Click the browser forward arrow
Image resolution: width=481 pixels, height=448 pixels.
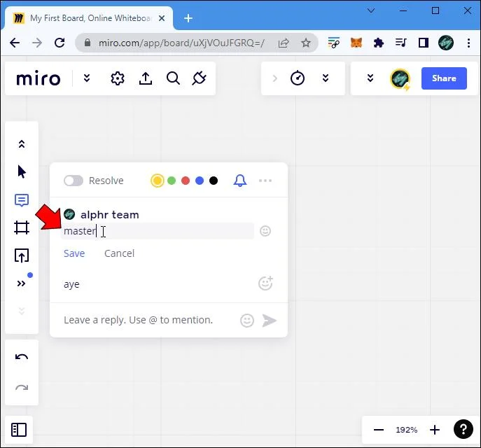click(x=37, y=43)
